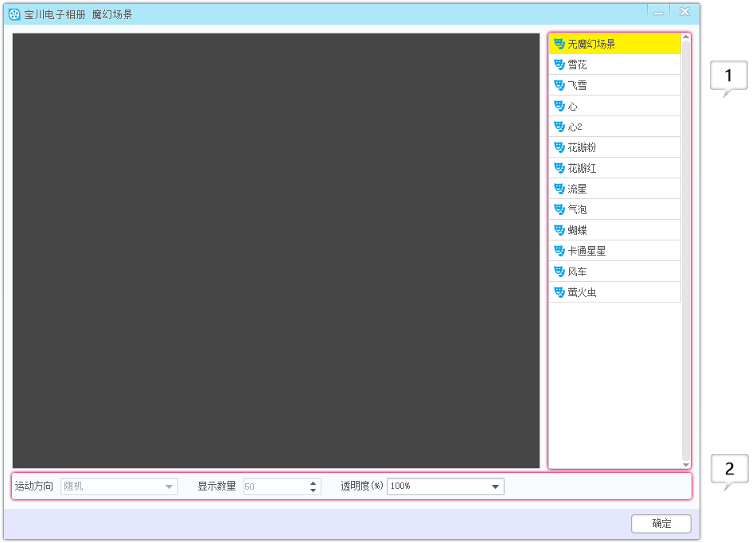The height and width of the screenshot is (543, 756).
Task: Click the mask icon beside 气泡
Action: [x=559, y=209]
